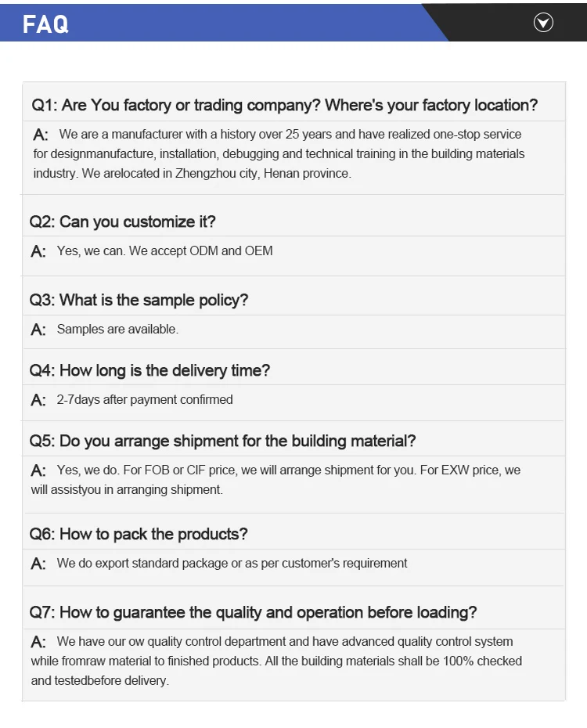Click the 'Samples are available.' answer
587x728 pixels.
pyautogui.click(x=117, y=330)
